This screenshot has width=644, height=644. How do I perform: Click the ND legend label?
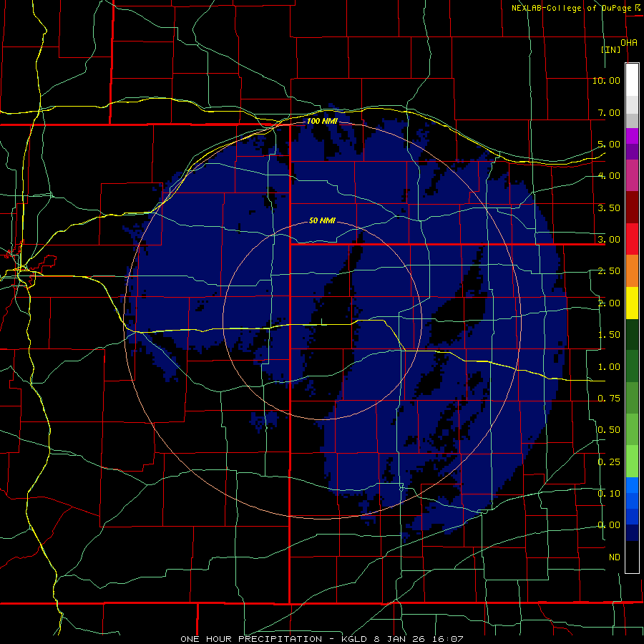tap(615, 557)
